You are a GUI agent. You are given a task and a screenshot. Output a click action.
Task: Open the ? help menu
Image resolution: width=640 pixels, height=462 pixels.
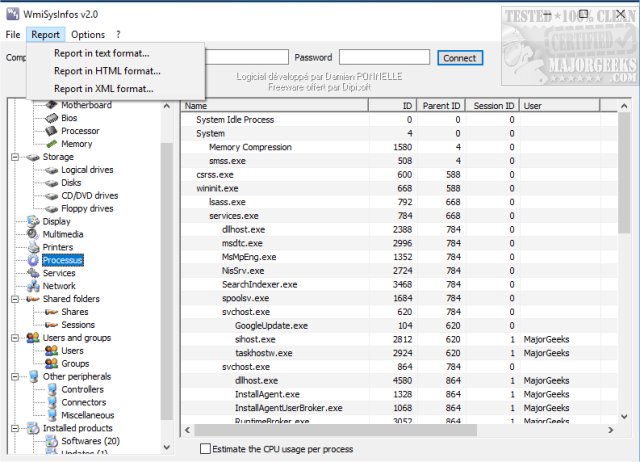coord(118,35)
